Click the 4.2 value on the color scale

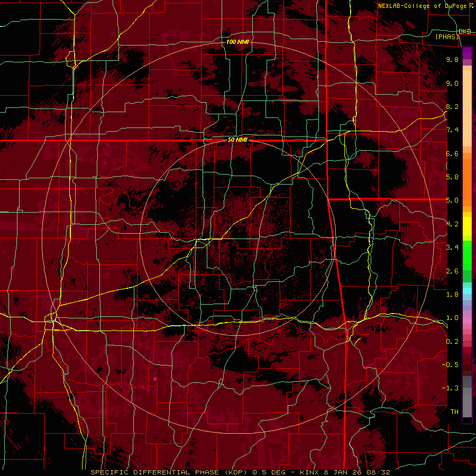pyautogui.click(x=452, y=224)
